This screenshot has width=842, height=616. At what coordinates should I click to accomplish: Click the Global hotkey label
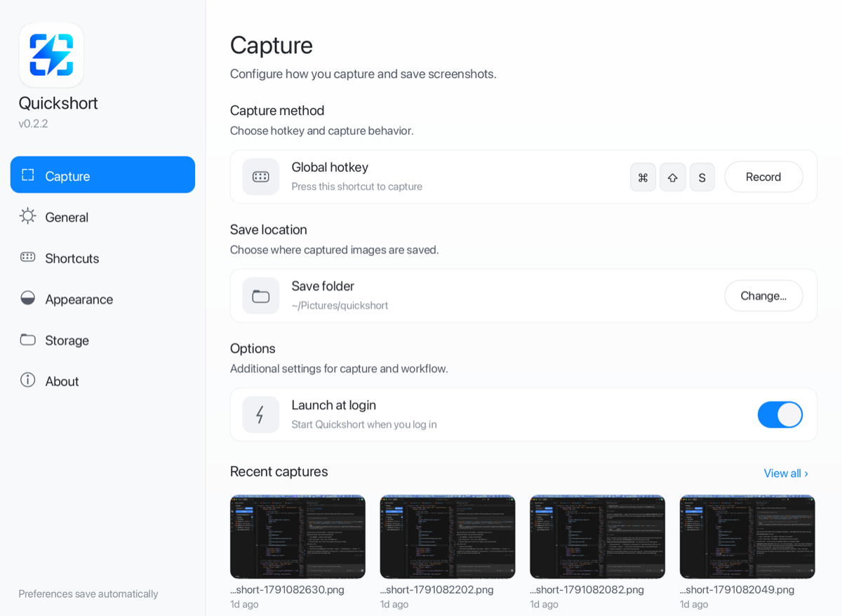pyautogui.click(x=330, y=167)
